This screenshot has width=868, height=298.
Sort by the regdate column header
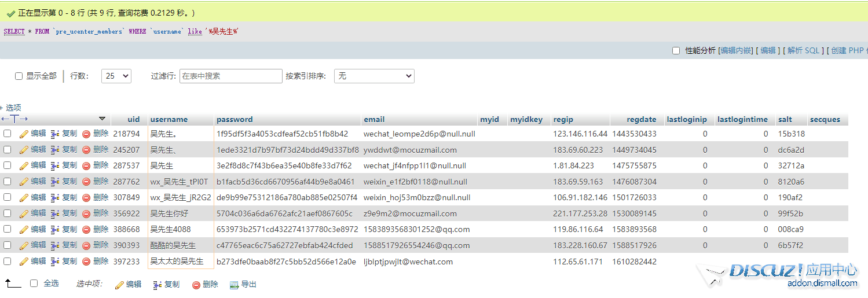[x=642, y=120]
